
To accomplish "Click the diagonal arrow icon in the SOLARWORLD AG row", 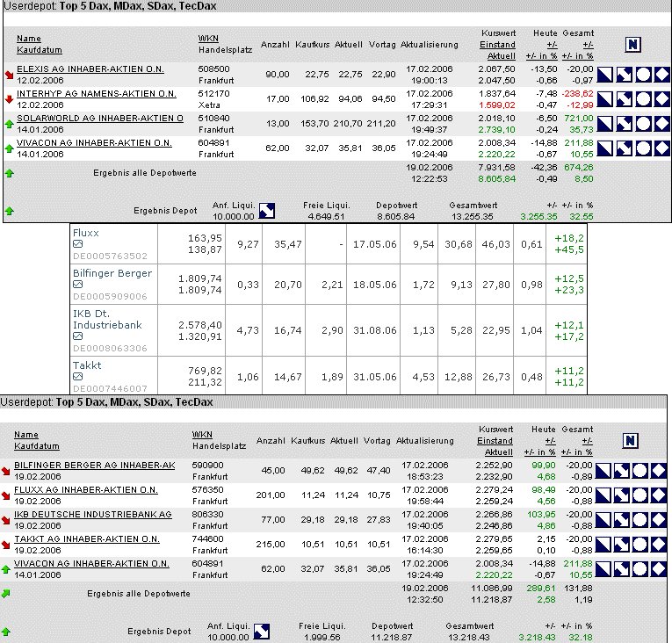I will point(624,124).
